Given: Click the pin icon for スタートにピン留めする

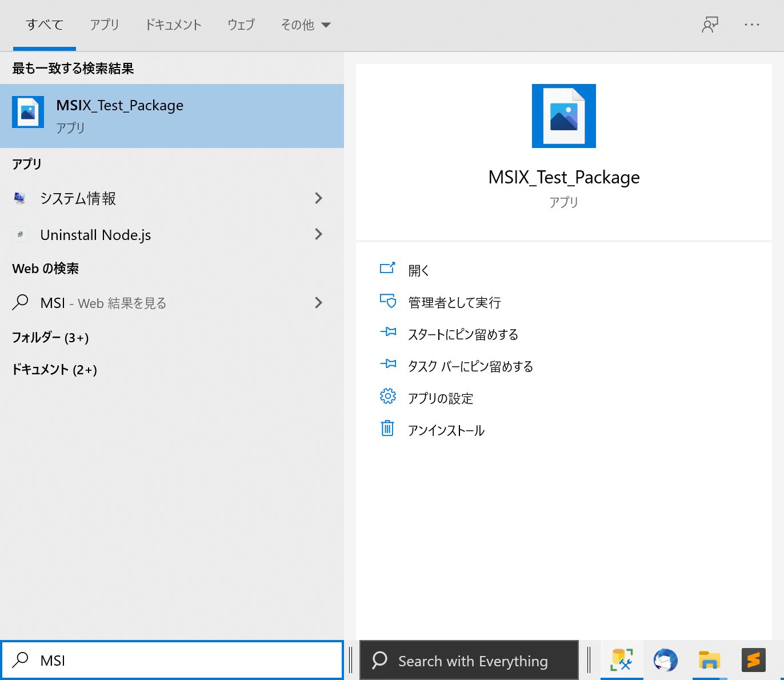Looking at the screenshot, I should click(x=388, y=331).
